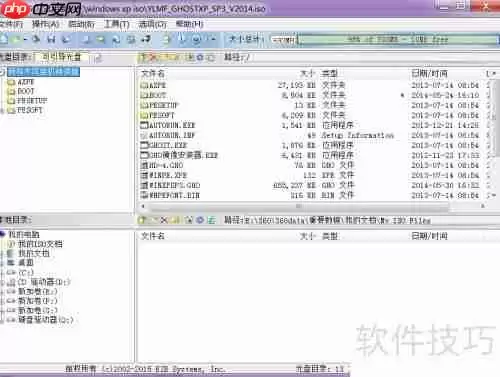Click the blue gear icon in local pane toolbar
500x377 pixels.
coord(200,220)
